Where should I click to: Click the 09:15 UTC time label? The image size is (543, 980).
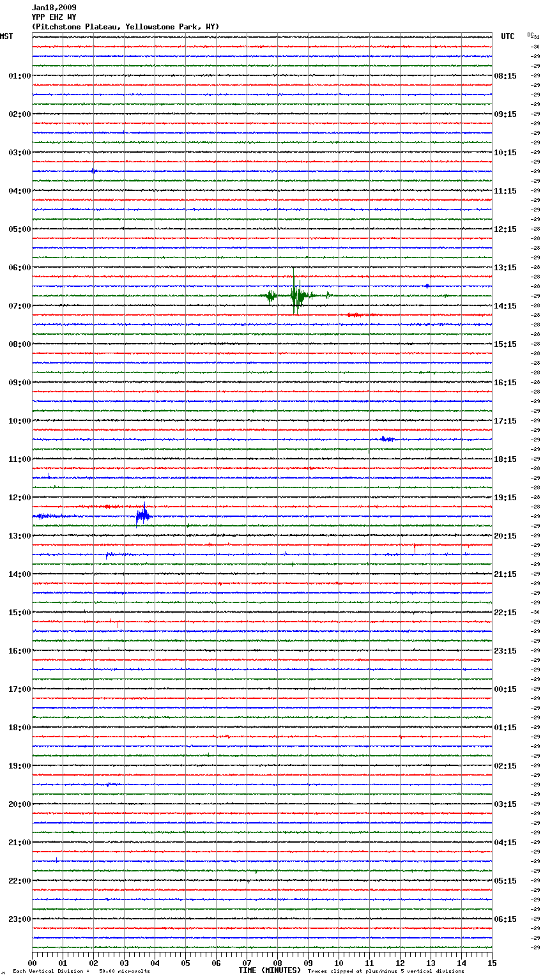(505, 114)
